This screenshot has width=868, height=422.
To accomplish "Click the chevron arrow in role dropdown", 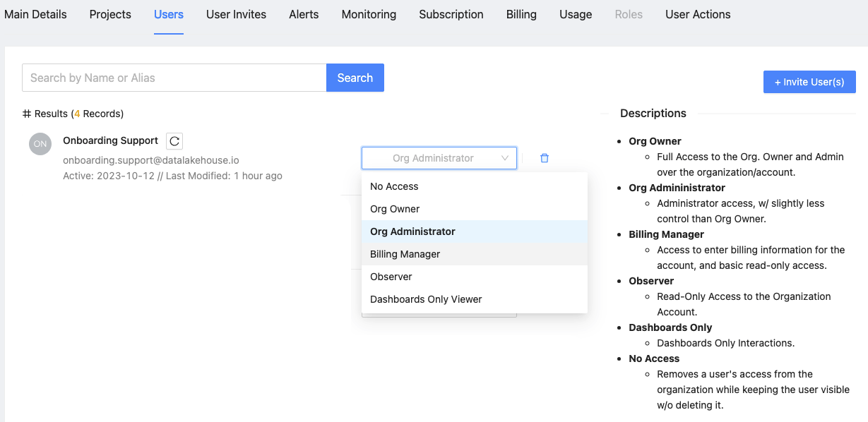I will (505, 158).
